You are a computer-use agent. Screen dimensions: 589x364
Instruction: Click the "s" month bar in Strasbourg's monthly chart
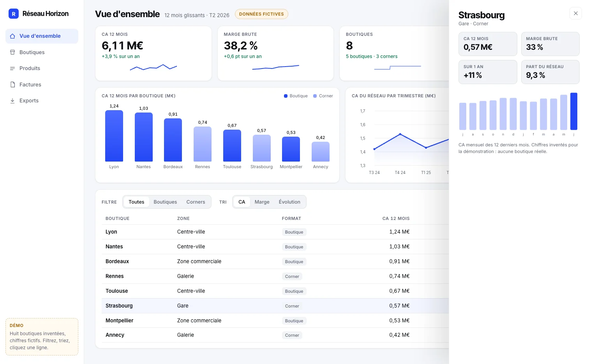tap(483, 116)
